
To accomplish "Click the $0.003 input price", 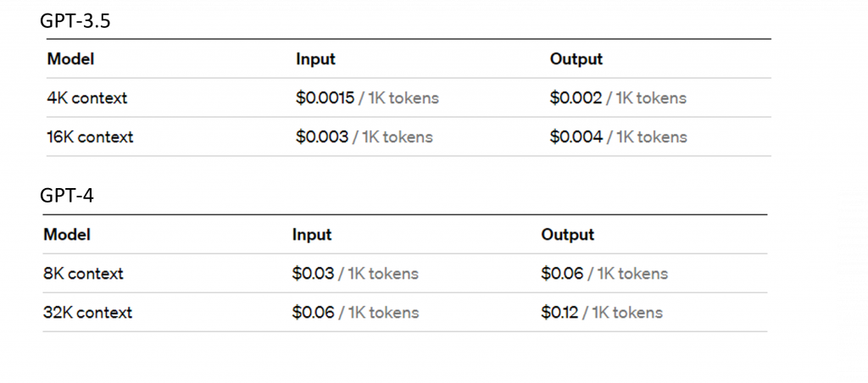I will [321, 137].
